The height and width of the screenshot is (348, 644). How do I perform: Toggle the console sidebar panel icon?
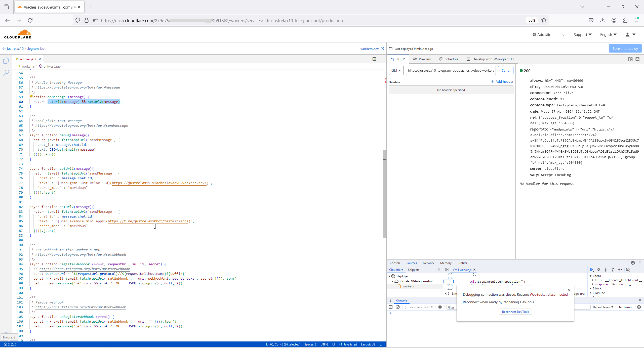(x=391, y=307)
